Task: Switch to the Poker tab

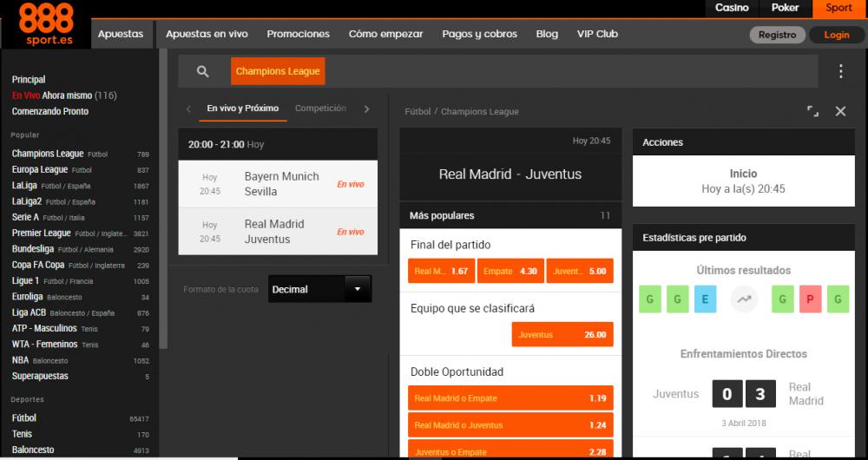Action: [x=785, y=8]
